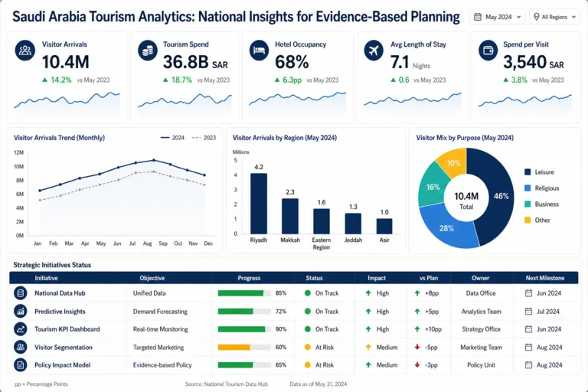Image resolution: width=588 pixels, height=392 pixels.
Task: Click the At Risk status dot for Visitor Segmentation
Action: 308,347
